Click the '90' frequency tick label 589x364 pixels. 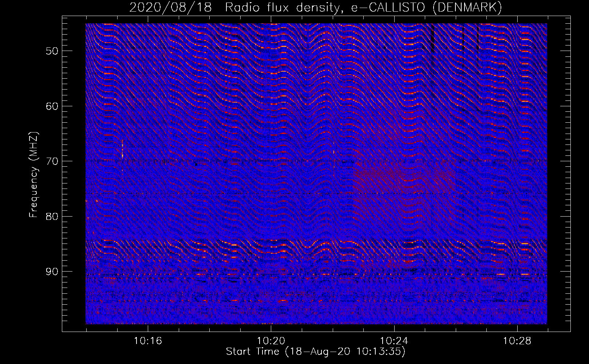pyautogui.click(x=52, y=272)
